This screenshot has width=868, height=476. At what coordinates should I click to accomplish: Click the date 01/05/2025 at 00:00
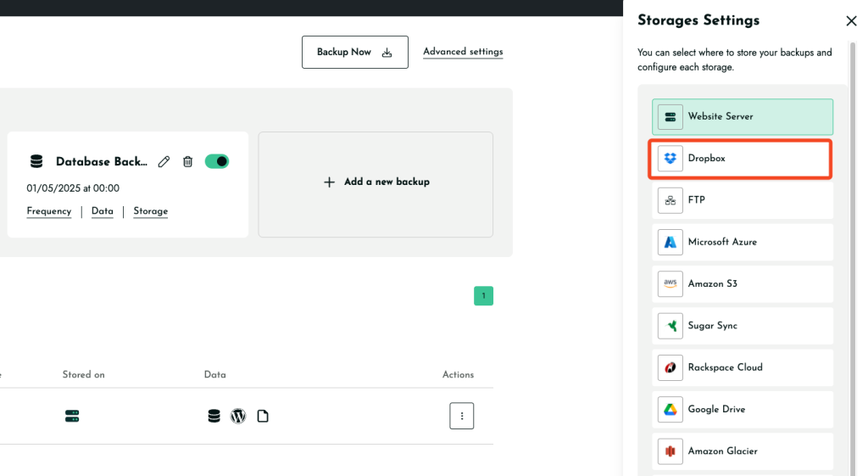coord(73,188)
